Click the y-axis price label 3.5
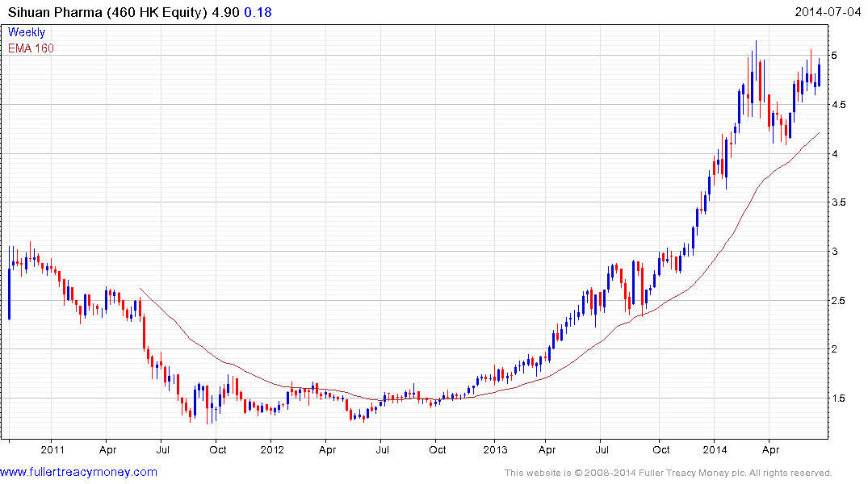Screen dimensions: 868x484 pyautogui.click(x=839, y=202)
